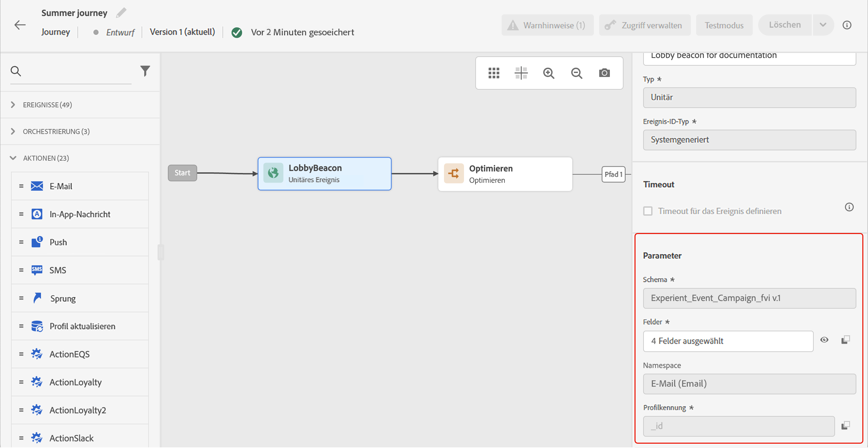Open the filter funnel icon
The width and height of the screenshot is (868, 448).
point(145,71)
